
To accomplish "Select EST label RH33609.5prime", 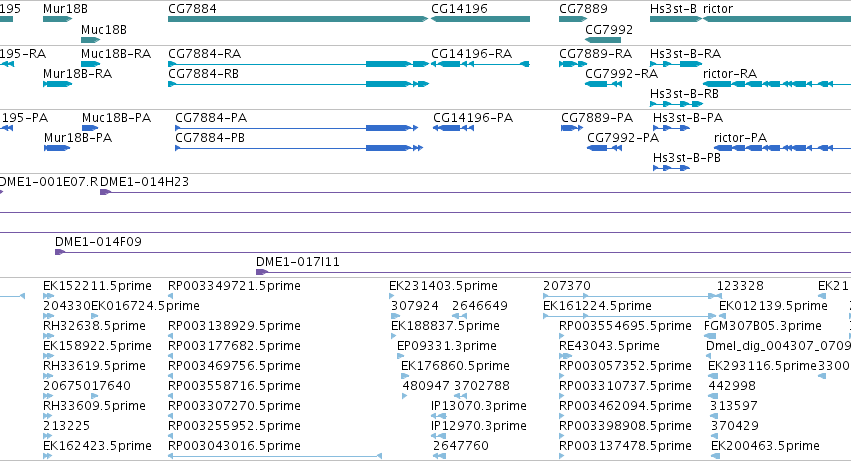I will (x=94, y=406).
